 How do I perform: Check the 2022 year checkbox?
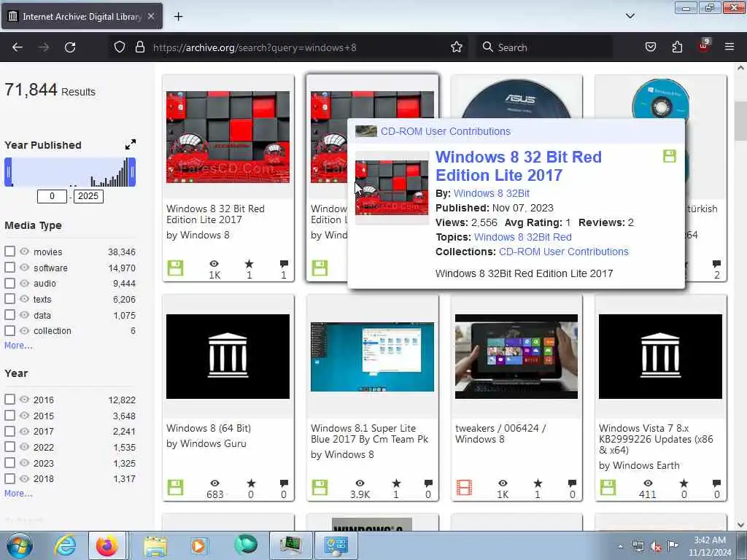tap(9, 447)
